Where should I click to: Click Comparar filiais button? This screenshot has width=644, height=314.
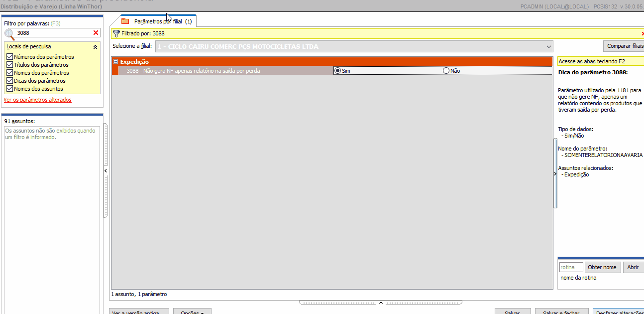pyautogui.click(x=624, y=46)
